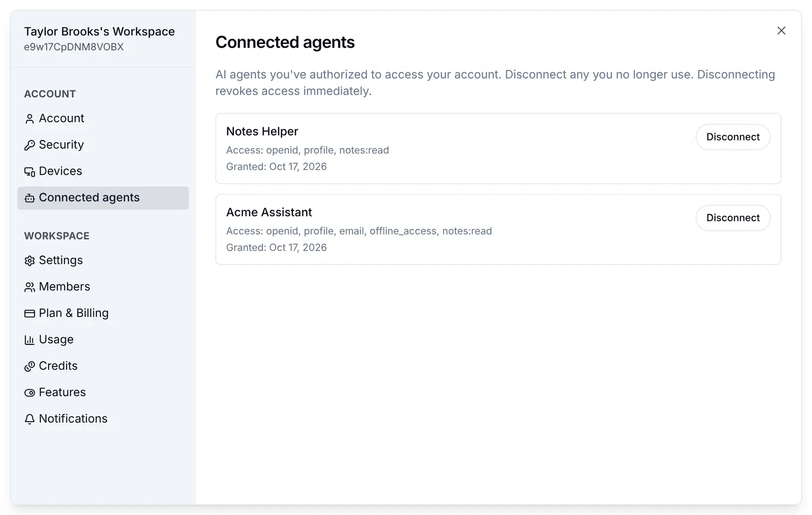Open workspace Settings
Screen dimensions: 812x515
point(103,260)
